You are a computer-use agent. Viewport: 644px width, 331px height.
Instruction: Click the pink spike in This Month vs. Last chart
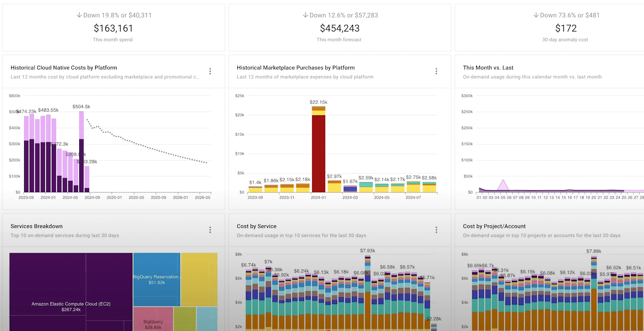(x=503, y=186)
